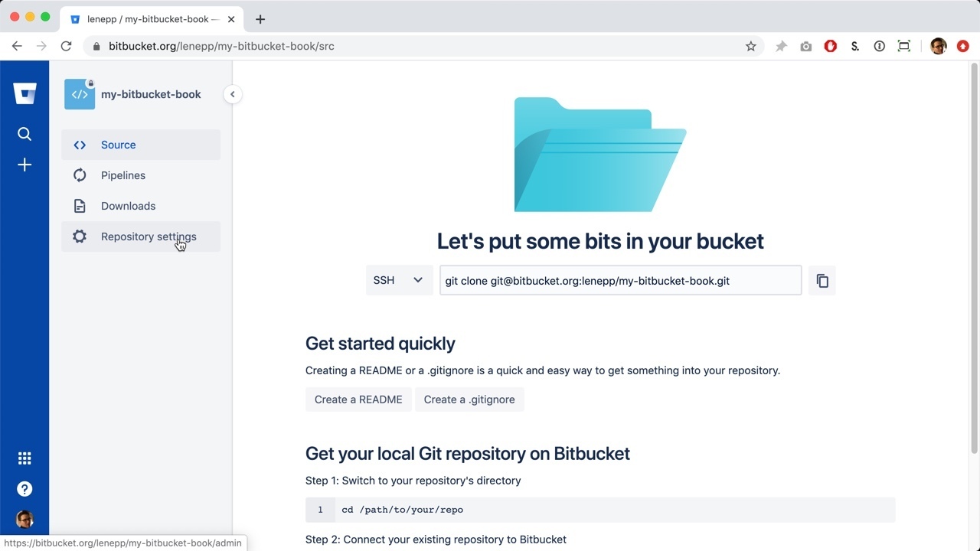Open the app switcher grid icon
Screen dimensions: 980x551
coord(24,458)
